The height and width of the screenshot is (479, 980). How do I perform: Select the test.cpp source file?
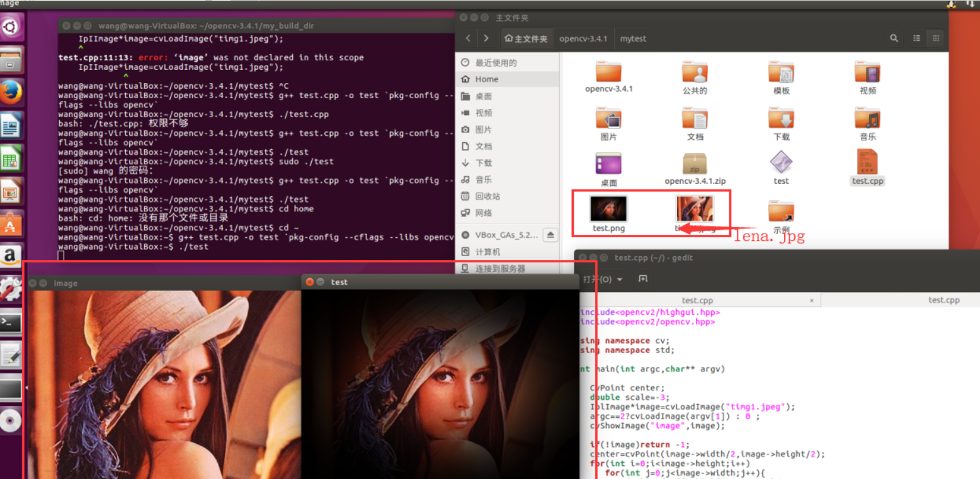pos(868,167)
